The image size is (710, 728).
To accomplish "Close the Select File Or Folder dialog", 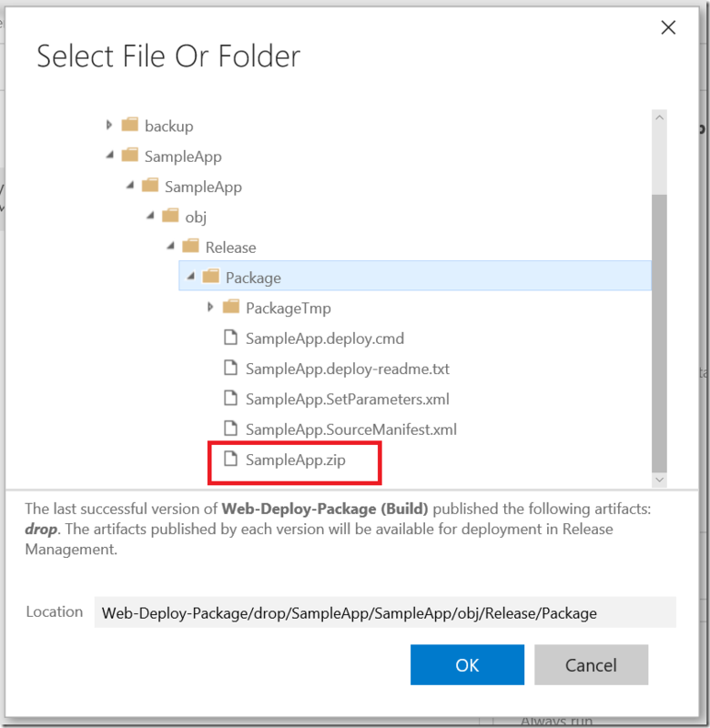I will point(668,27).
